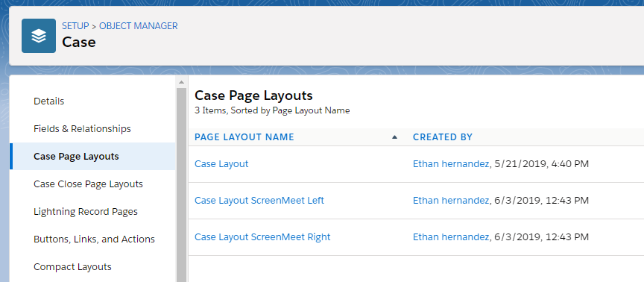The image size is (644, 282).
Task: Click the sort arrow on Page Layout Name
Action: [x=395, y=137]
